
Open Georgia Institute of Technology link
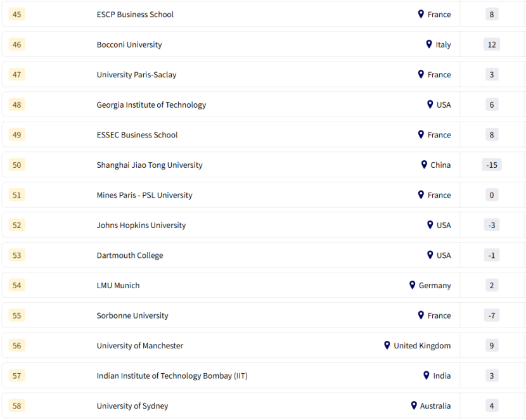151,105
